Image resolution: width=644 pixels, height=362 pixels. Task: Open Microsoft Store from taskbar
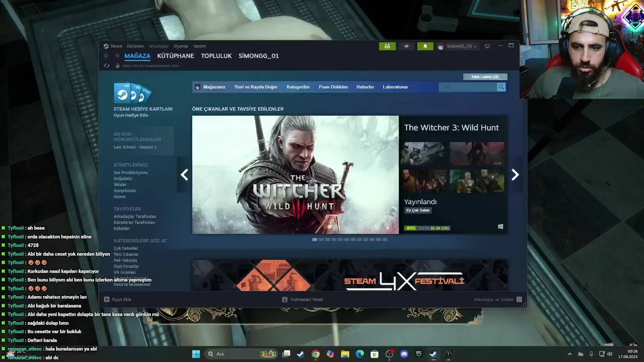click(x=374, y=354)
